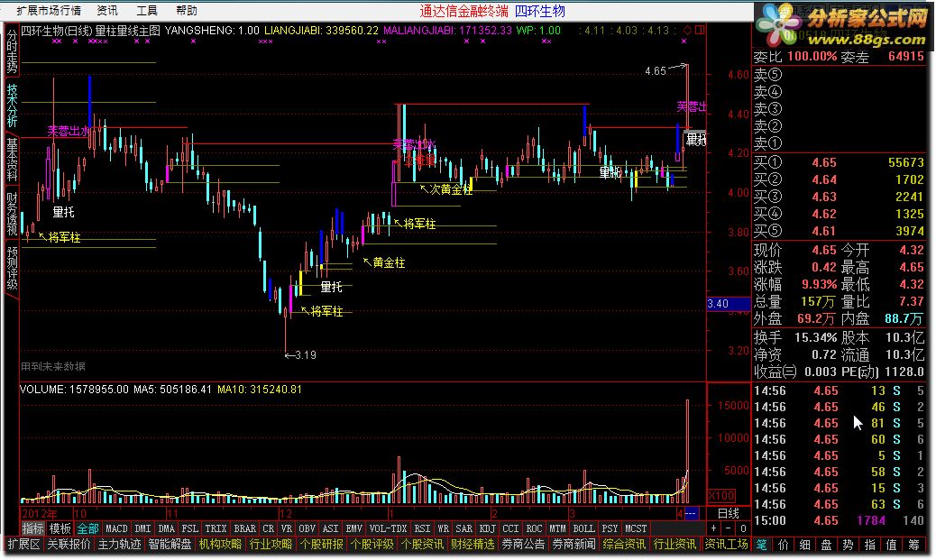Select the 值 value tab
Viewport: 936px width, 560px height.
click(891, 544)
